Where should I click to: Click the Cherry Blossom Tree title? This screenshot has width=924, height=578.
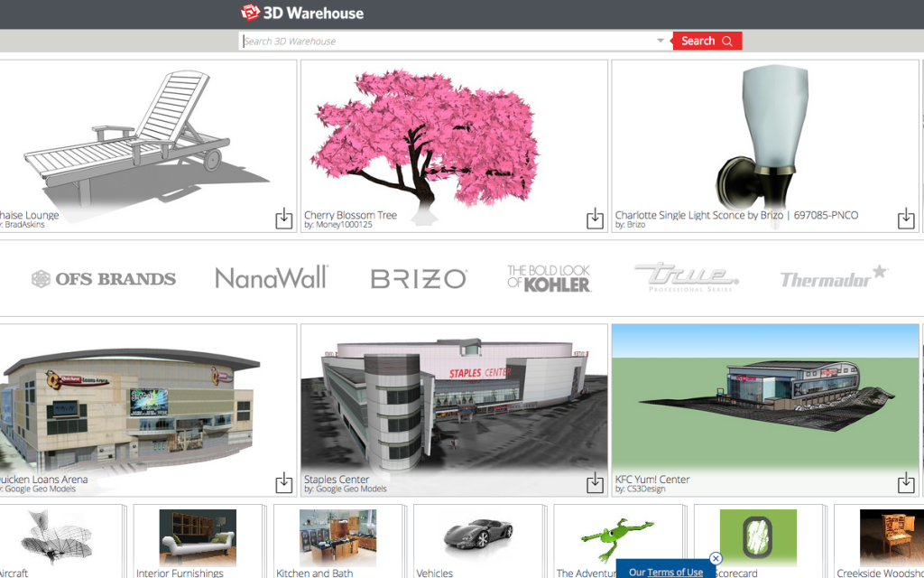tap(351, 215)
